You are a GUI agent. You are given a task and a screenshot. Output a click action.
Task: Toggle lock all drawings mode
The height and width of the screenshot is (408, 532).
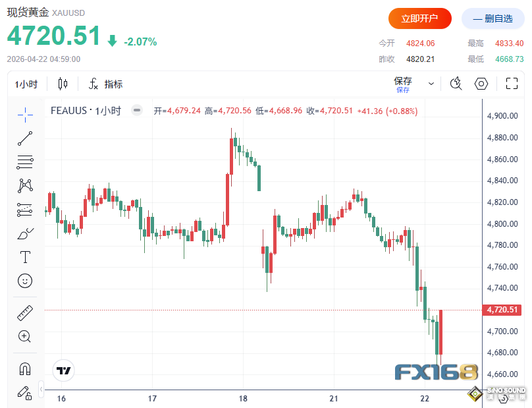pyautogui.click(x=25, y=393)
